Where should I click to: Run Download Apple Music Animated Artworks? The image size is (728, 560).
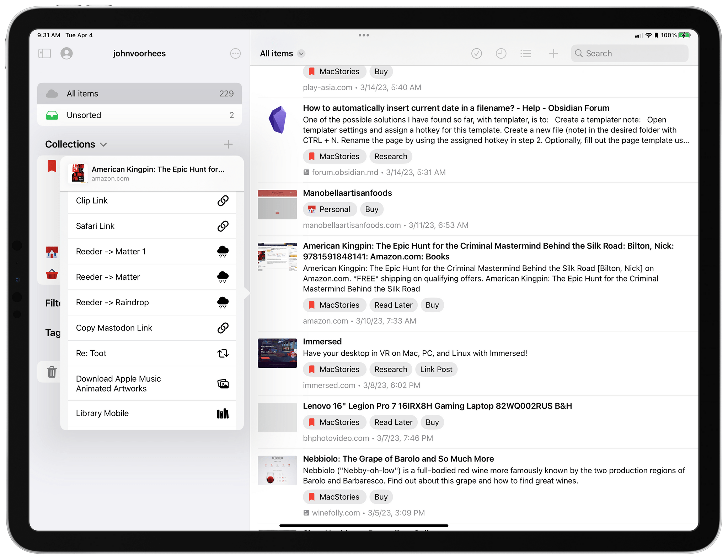point(152,384)
